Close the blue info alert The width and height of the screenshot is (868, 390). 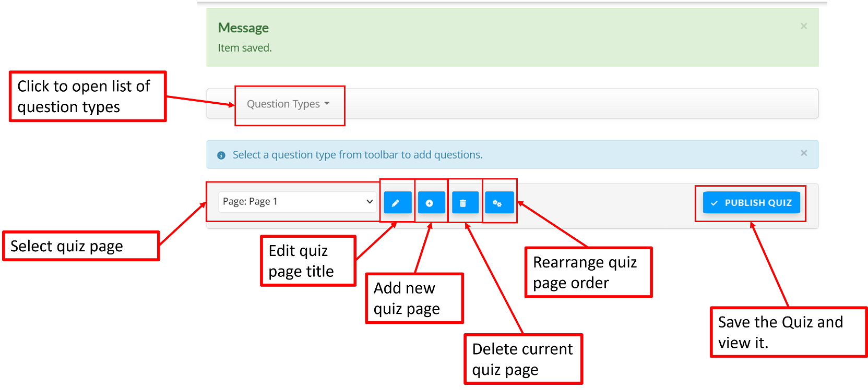(804, 153)
